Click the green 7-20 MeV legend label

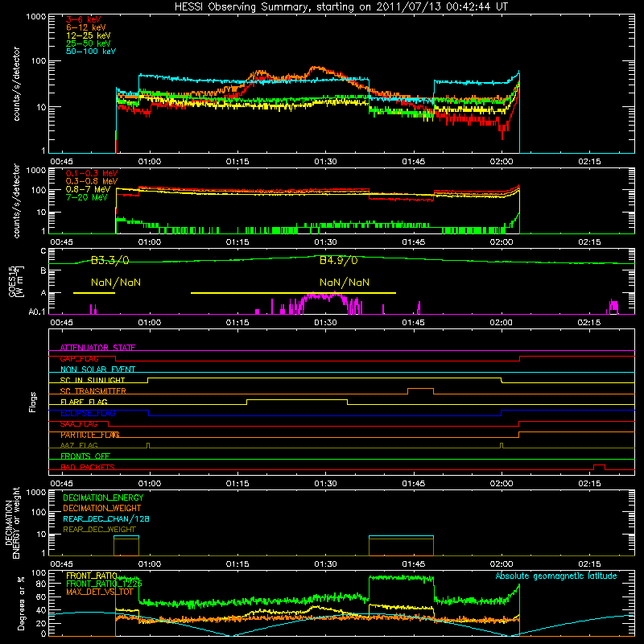point(87,197)
